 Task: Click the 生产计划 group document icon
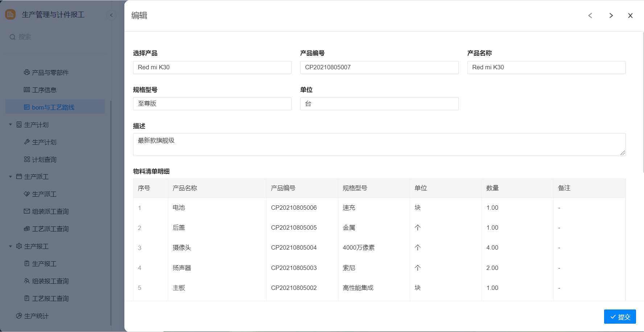(x=19, y=124)
